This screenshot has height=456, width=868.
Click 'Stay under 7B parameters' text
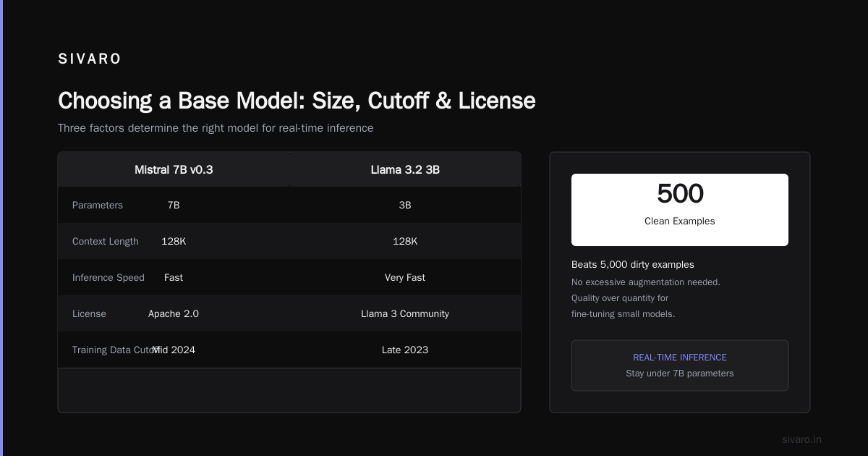[680, 373]
